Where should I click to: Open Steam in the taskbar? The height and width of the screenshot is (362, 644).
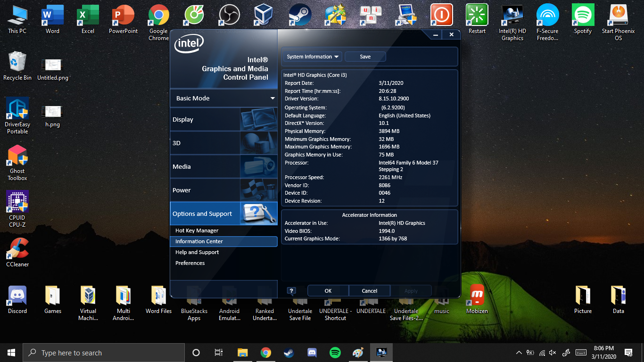(289, 353)
